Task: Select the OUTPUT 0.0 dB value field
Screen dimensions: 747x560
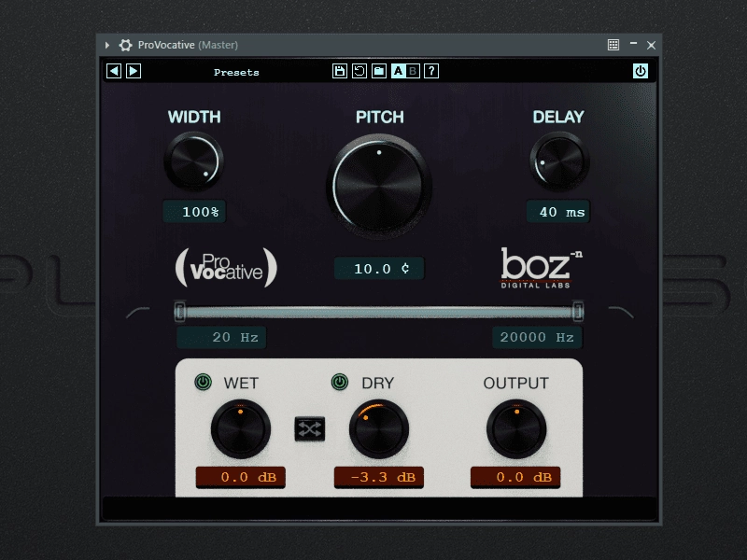Action: pos(515,477)
